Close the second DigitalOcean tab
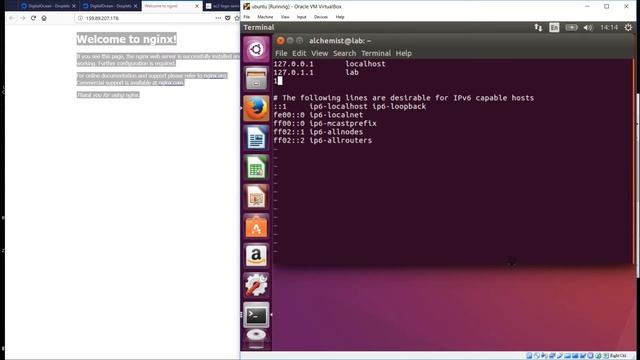The width and height of the screenshot is (640, 360). tap(136, 6)
